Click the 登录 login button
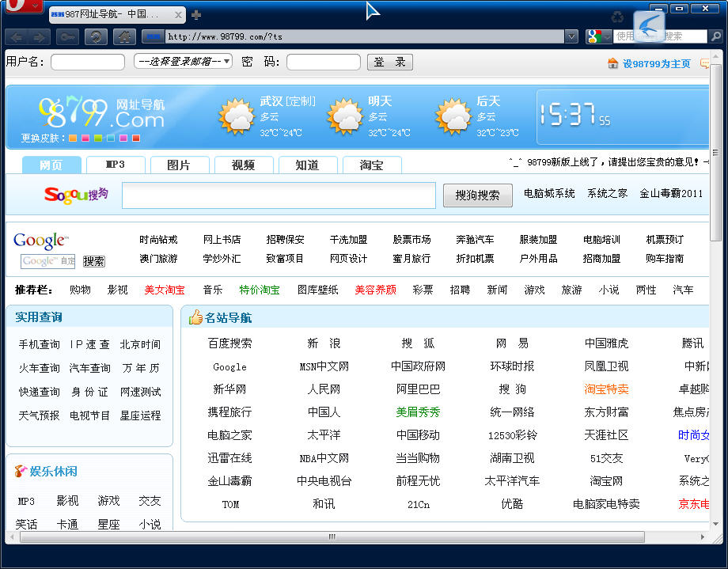 point(389,62)
